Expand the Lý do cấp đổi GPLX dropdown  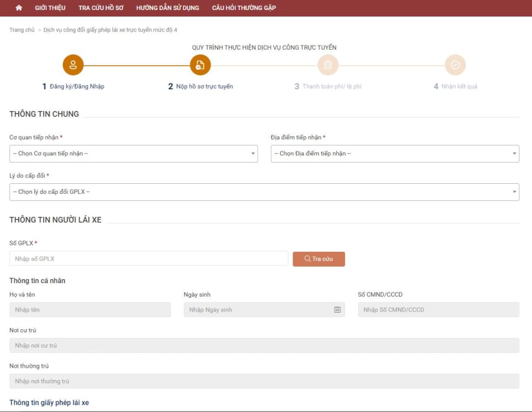coord(264,192)
